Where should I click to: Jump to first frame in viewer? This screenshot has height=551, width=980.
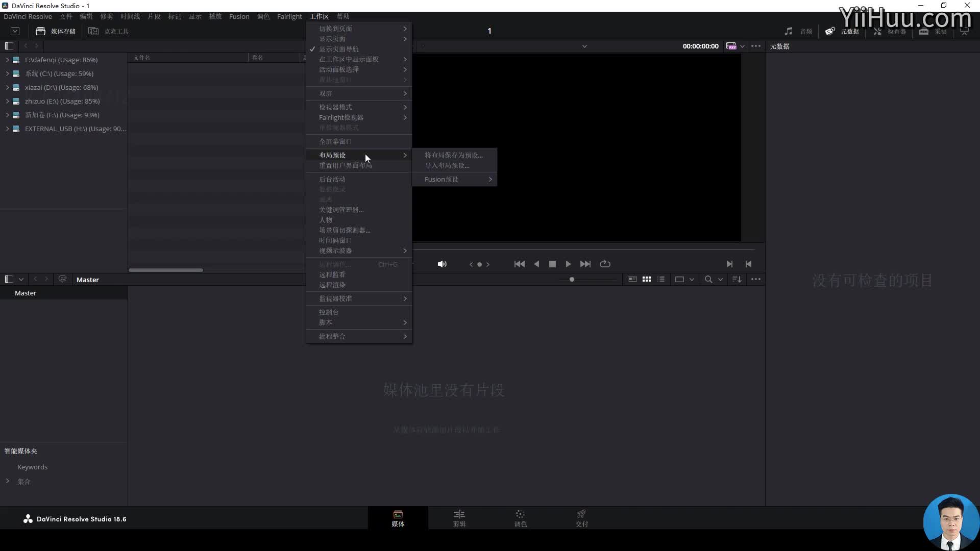[x=519, y=264]
